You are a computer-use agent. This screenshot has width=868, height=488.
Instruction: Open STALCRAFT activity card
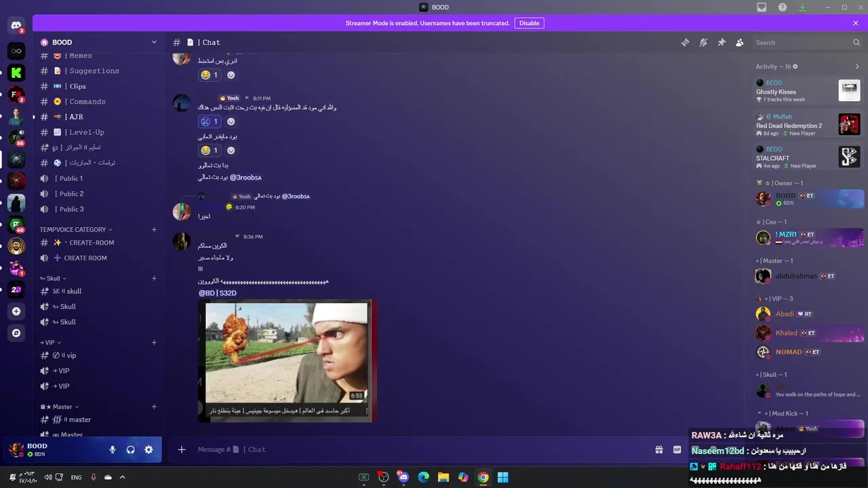(808, 157)
